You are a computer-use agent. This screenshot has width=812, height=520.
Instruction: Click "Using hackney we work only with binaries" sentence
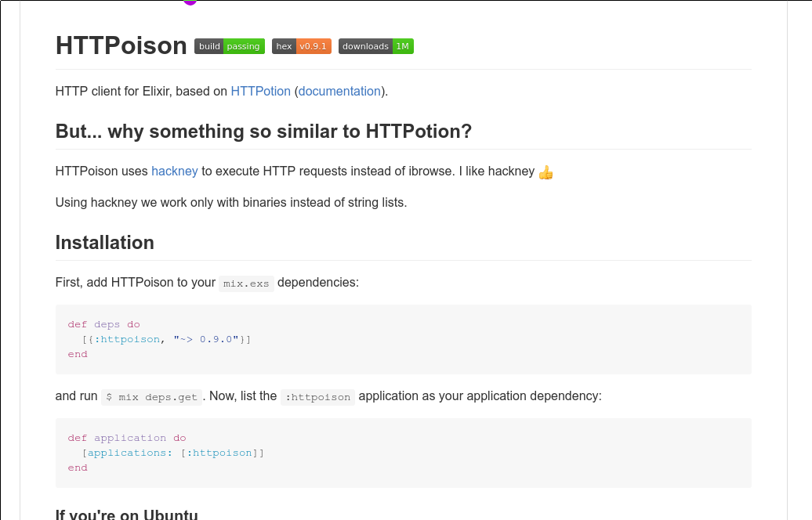pos(231,202)
